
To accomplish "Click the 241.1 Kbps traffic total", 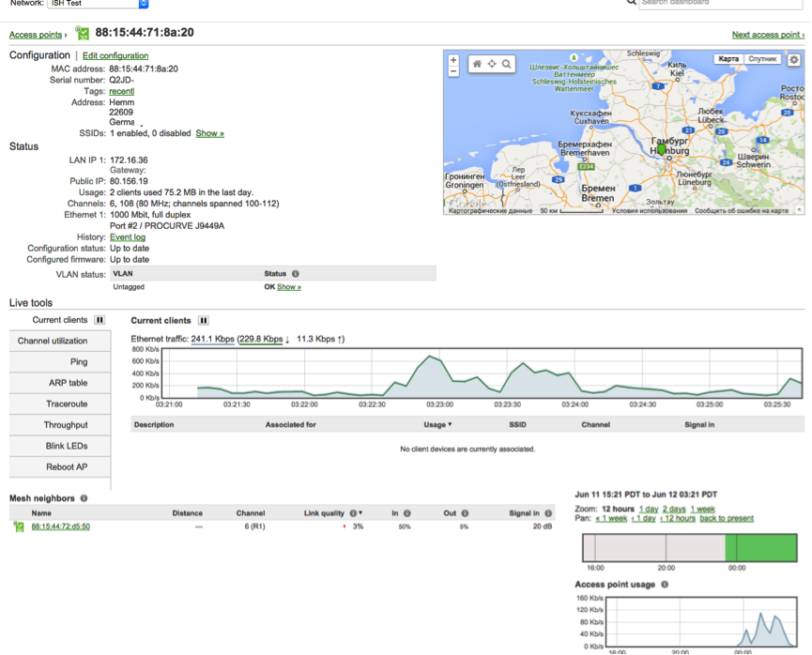I will coord(213,339).
